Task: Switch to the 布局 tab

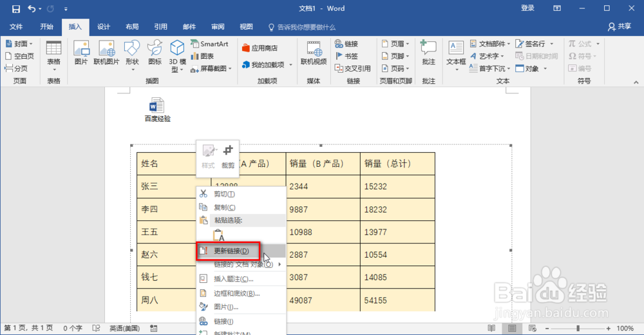Action: (x=132, y=26)
